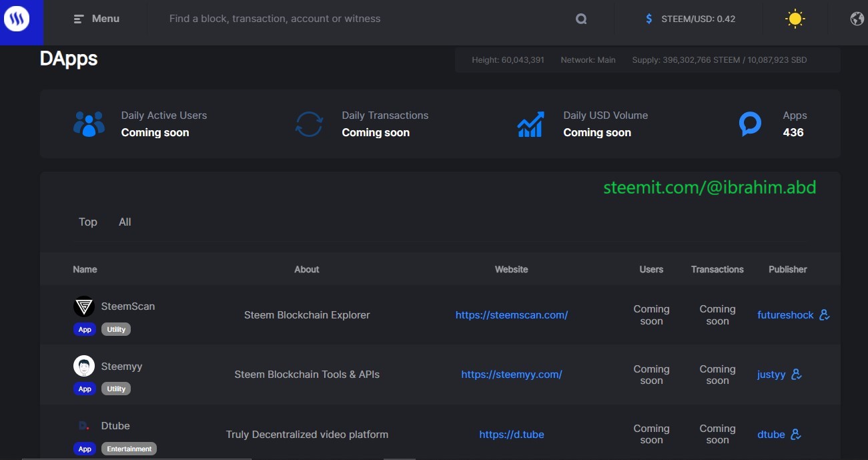The width and height of the screenshot is (868, 460).
Task: Click the Utility tag under SteemScan
Action: coord(116,329)
